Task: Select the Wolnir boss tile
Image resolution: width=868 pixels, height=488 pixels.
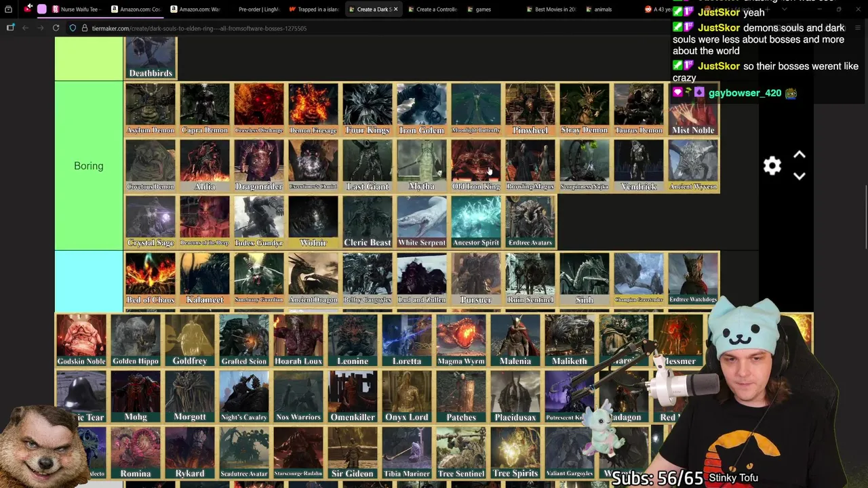Action: (313, 222)
